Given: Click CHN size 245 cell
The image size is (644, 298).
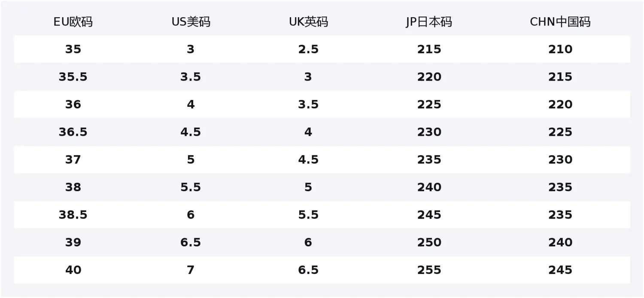Looking at the screenshot, I should click(560, 270).
